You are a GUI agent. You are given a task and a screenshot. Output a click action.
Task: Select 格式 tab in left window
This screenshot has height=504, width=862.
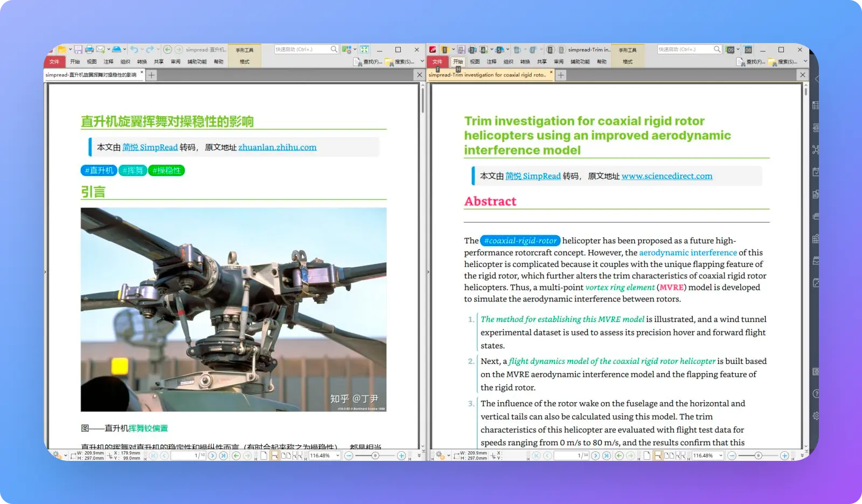point(245,62)
